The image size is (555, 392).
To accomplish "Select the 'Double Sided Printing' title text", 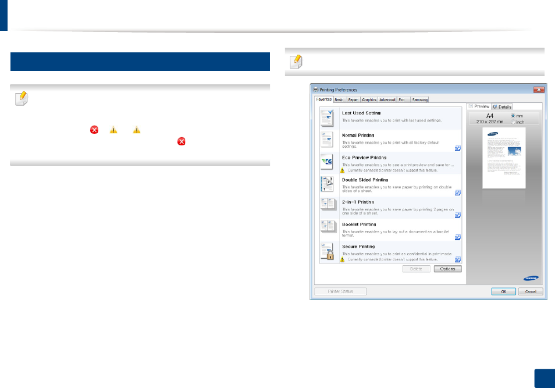I will click(x=365, y=180).
